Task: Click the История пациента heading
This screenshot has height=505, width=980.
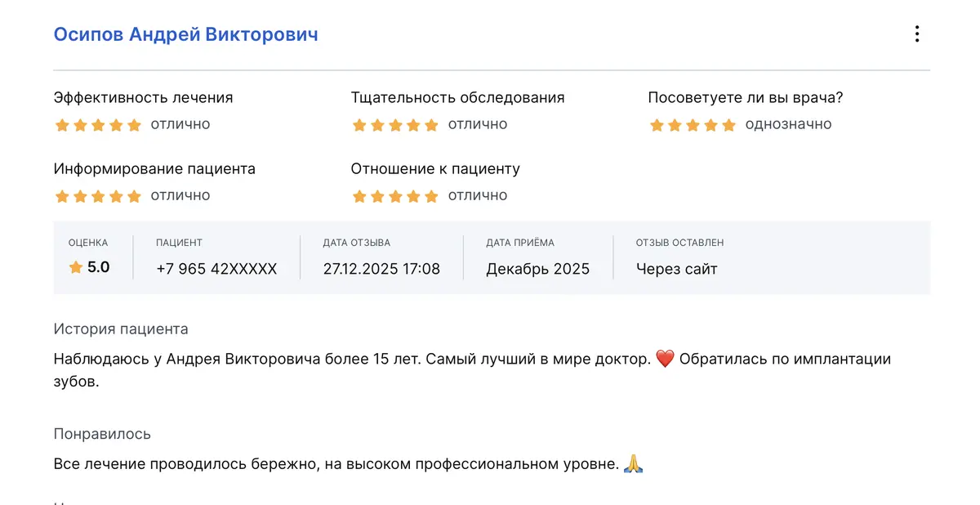Action: (121, 329)
